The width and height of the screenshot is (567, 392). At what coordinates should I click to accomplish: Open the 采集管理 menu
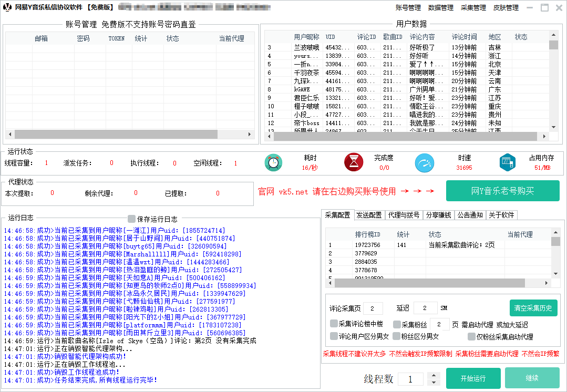point(473,7)
